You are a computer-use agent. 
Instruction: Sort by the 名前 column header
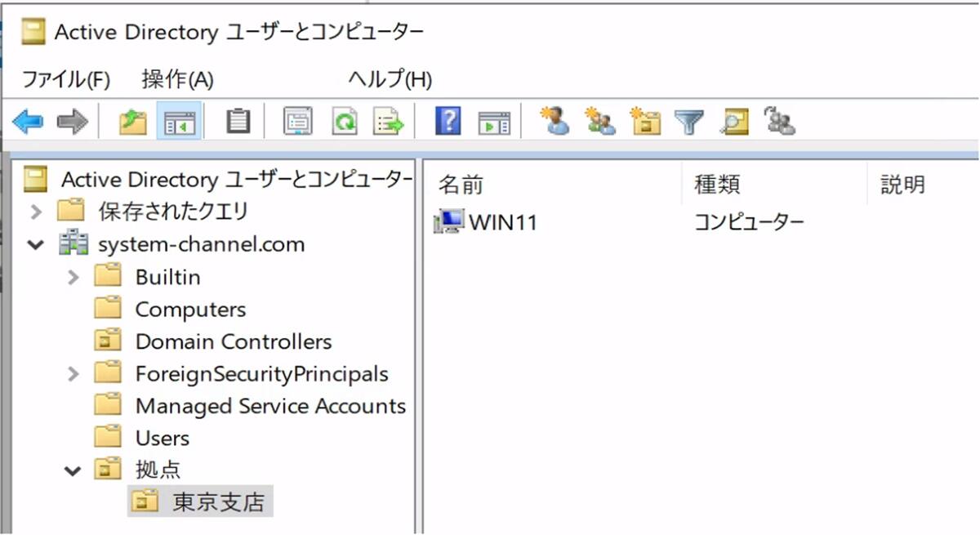[461, 185]
